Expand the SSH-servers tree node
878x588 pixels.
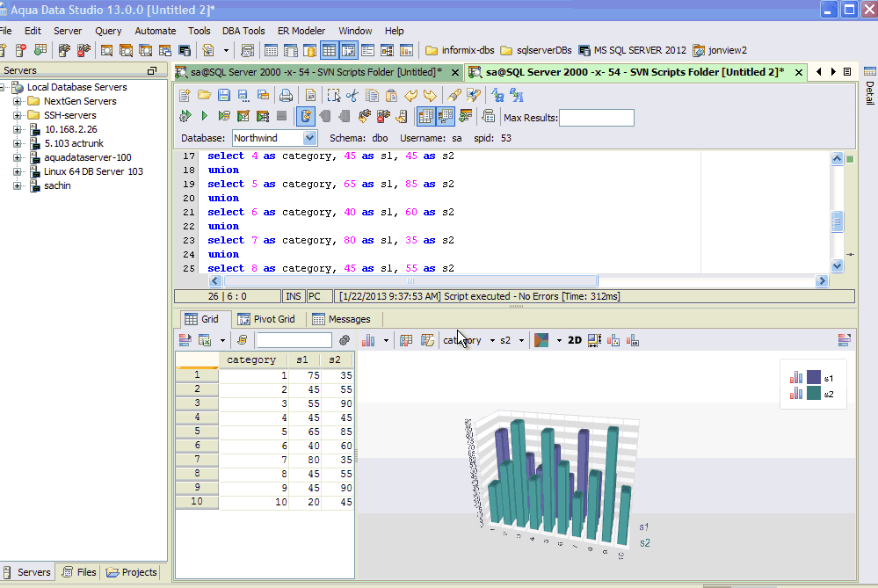(x=18, y=115)
